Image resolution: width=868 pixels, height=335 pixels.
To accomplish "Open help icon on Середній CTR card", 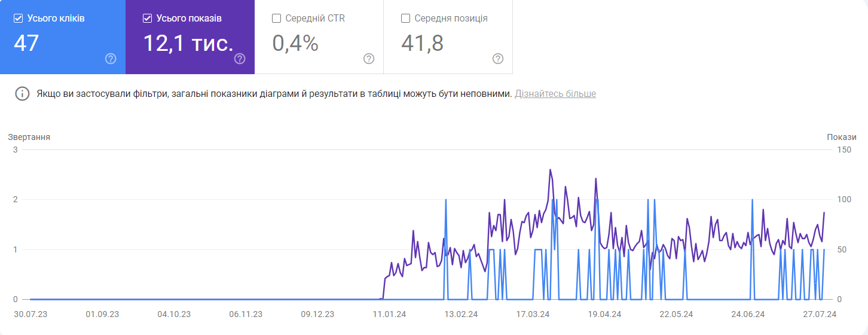I will [x=369, y=59].
